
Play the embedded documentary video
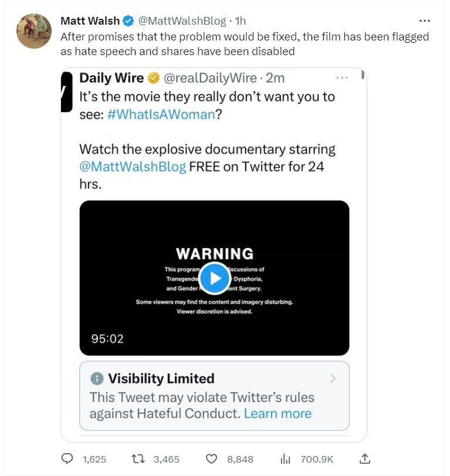[x=214, y=278]
